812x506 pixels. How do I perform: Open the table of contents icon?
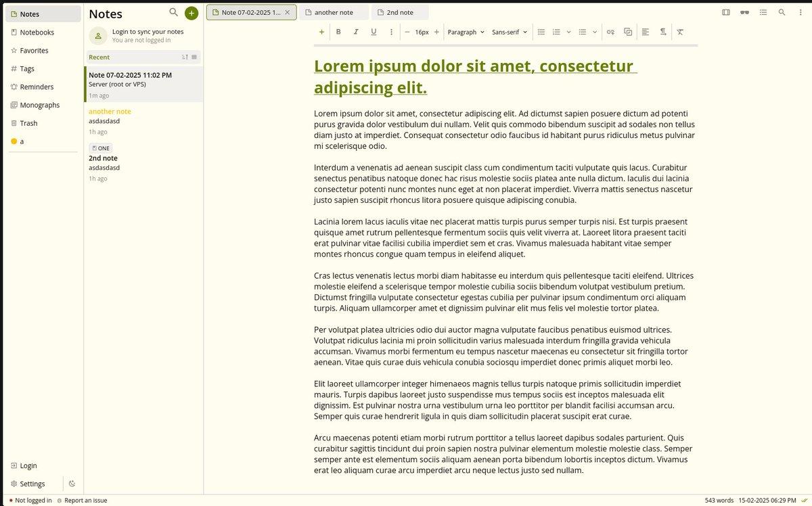763,12
